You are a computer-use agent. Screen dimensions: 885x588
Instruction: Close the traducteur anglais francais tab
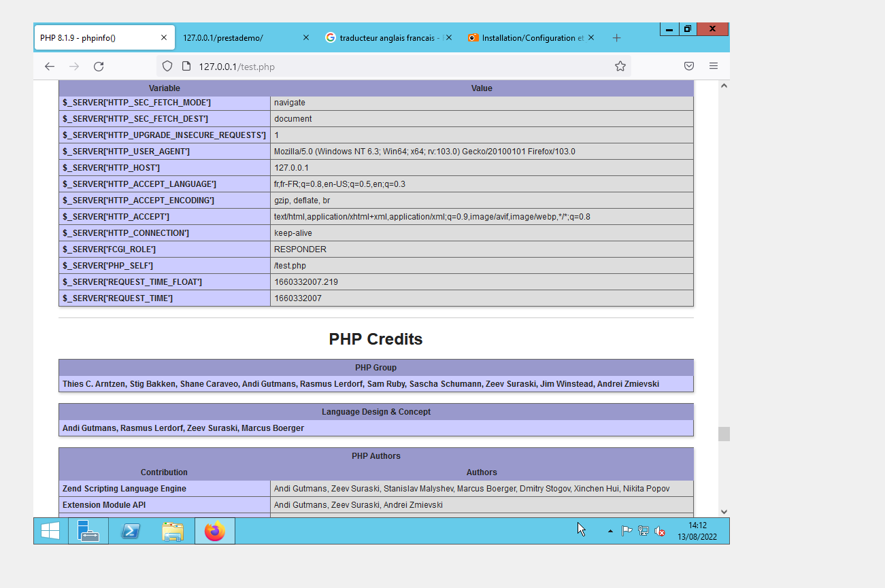[448, 38]
